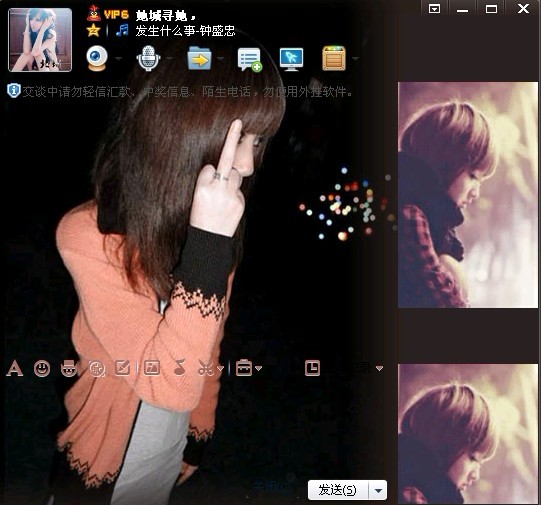This screenshot has width=541, height=505.
Task: Start a voice call with the microphone icon
Action: pyautogui.click(x=148, y=58)
